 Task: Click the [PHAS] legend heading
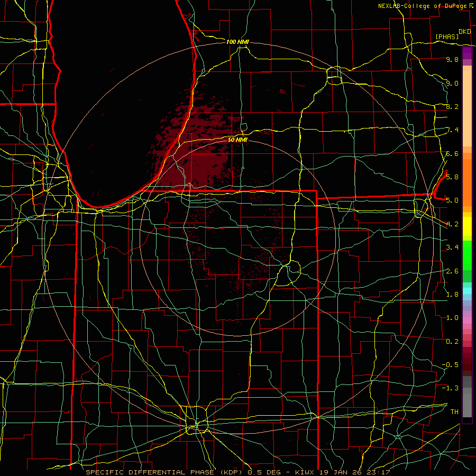[x=447, y=36]
